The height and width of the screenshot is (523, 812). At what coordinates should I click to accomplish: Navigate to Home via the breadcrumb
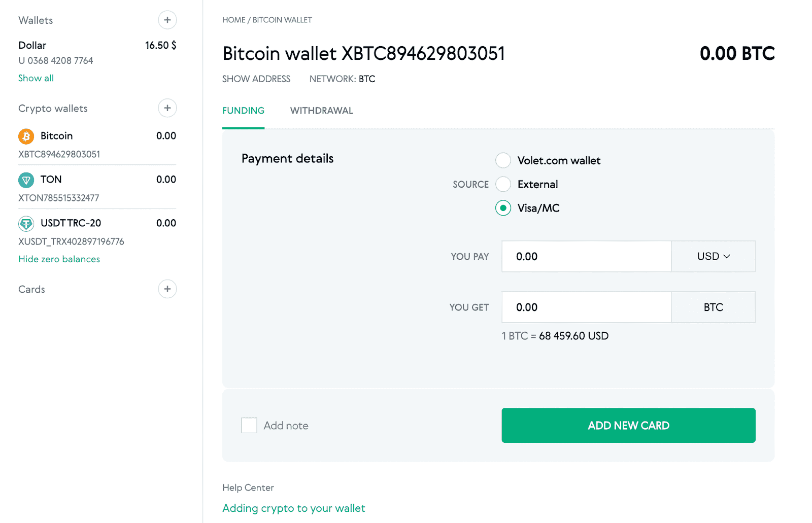[233, 20]
